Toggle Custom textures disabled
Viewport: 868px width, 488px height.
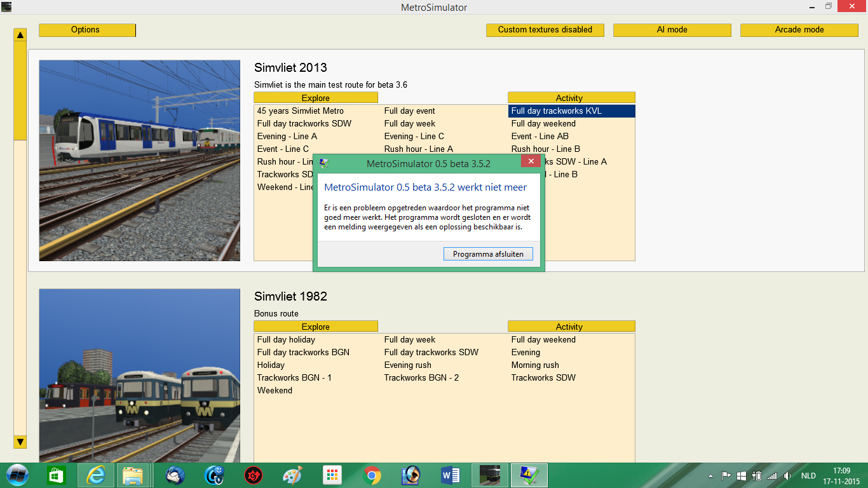coord(545,30)
